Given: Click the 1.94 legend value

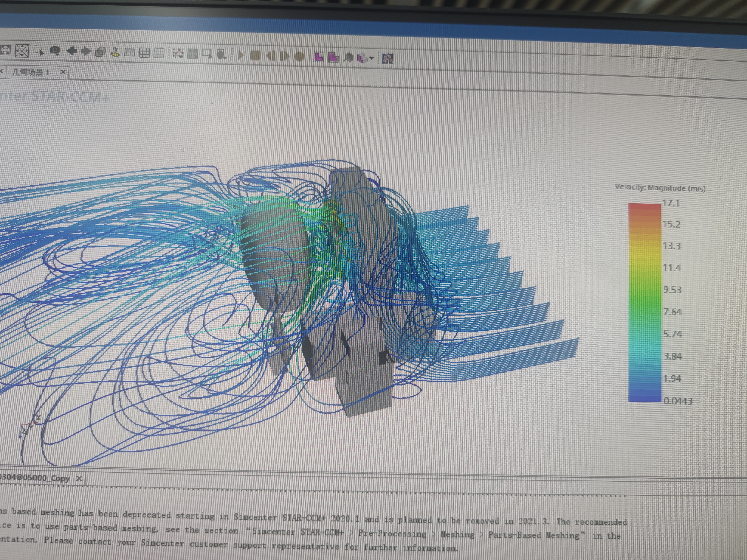Looking at the screenshot, I should 672,379.
